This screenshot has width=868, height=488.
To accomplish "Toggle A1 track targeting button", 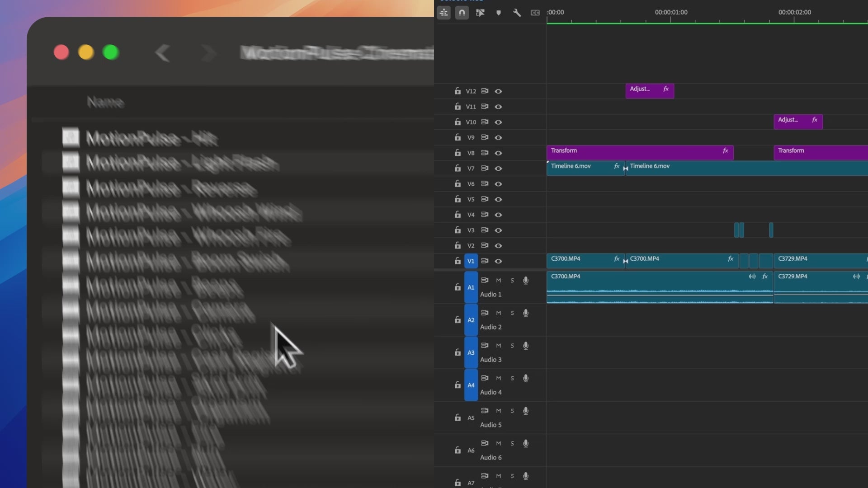I will tap(471, 287).
